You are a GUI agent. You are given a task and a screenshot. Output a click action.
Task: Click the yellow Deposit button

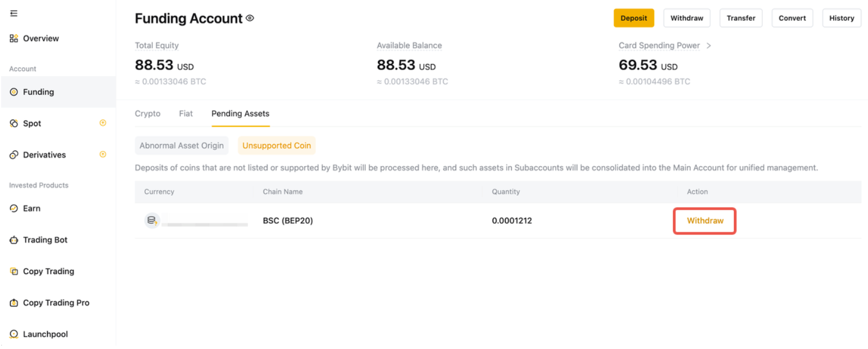click(x=633, y=18)
